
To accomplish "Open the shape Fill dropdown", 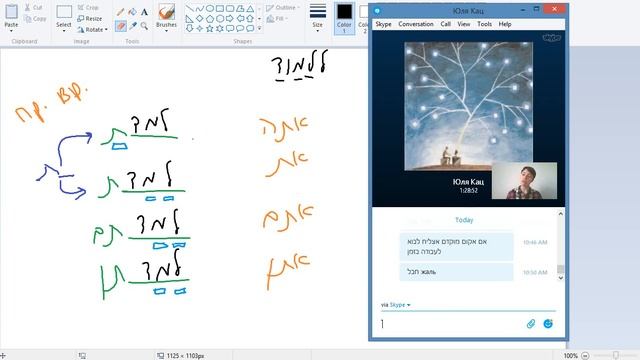I will [x=277, y=19].
